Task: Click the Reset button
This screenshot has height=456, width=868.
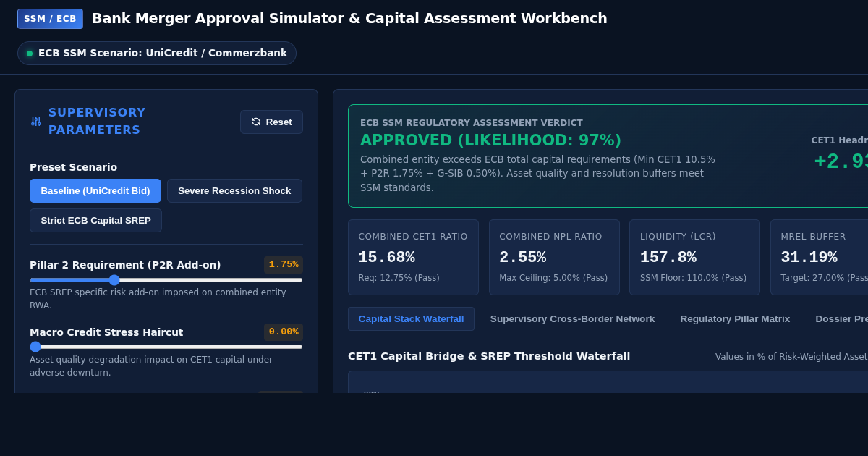Action: tap(271, 122)
